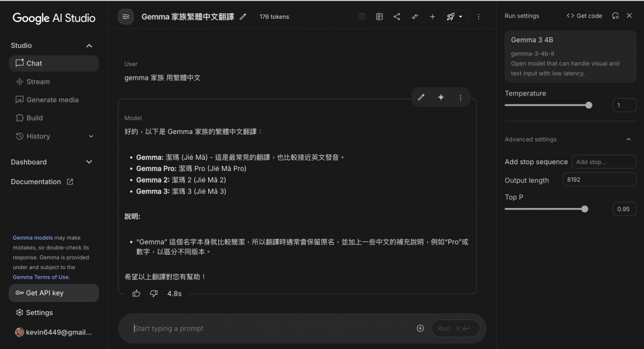Follow the Gemma models link

pyautogui.click(x=33, y=238)
